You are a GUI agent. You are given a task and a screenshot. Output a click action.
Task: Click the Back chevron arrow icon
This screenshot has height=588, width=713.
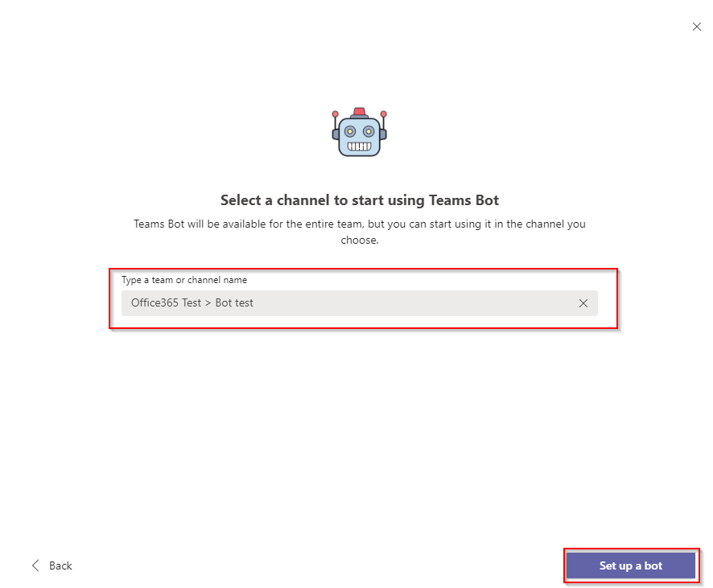pyautogui.click(x=35, y=565)
